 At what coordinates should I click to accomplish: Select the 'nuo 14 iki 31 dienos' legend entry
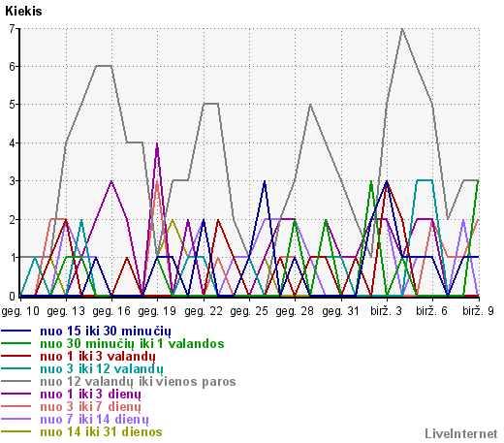pyautogui.click(x=101, y=432)
